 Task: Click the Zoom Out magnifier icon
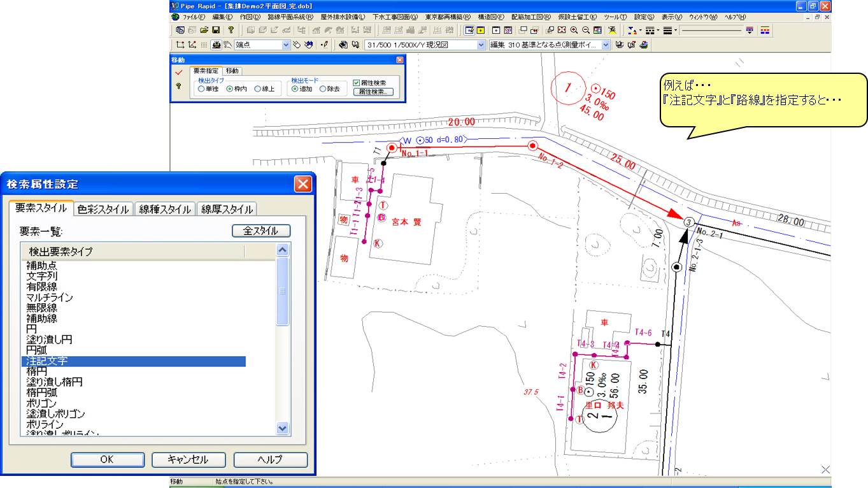point(585,30)
